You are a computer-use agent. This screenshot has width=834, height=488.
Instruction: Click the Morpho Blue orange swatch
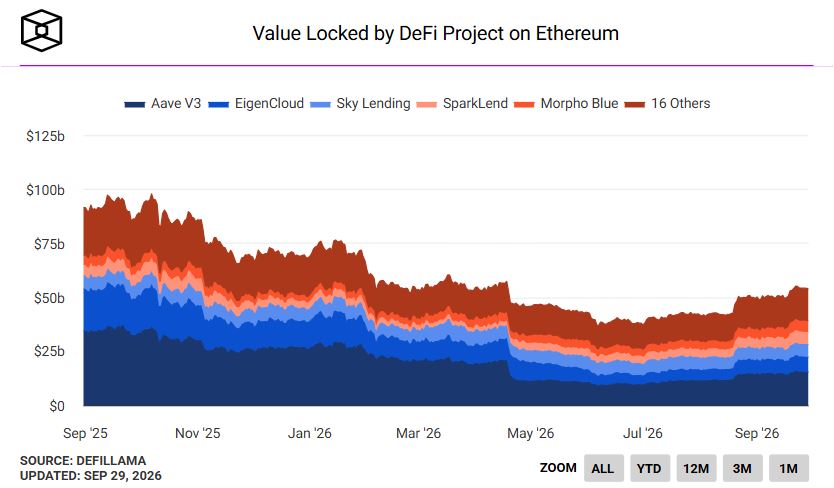[x=524, y=104]
